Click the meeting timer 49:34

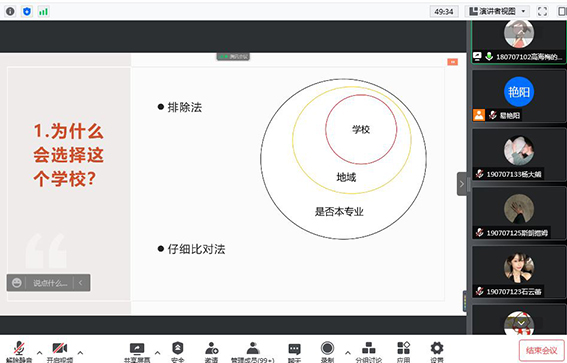(444, 12)
